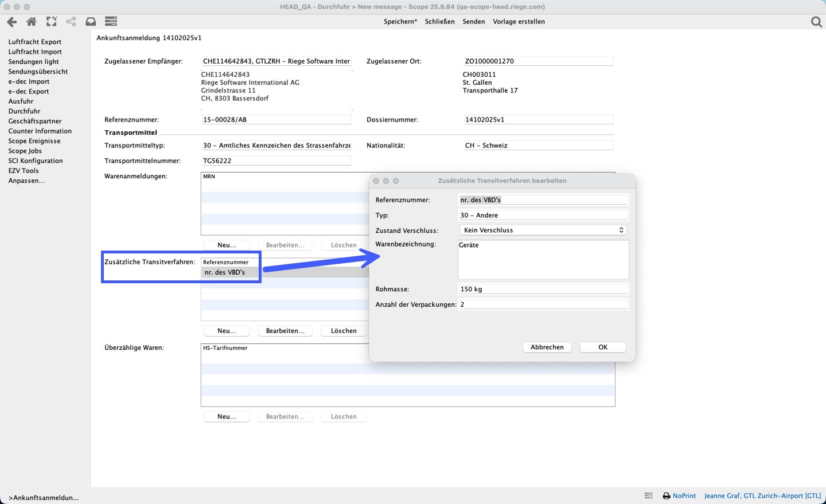Click the printer icon in status bar
The image size is (826, 504).
[x=666, y=496]
